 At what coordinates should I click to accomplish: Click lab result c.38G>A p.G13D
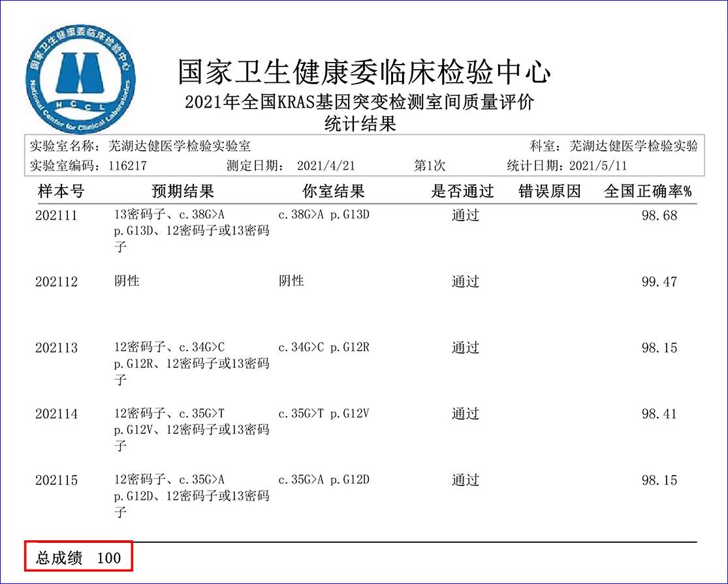(x=324, y=215)
